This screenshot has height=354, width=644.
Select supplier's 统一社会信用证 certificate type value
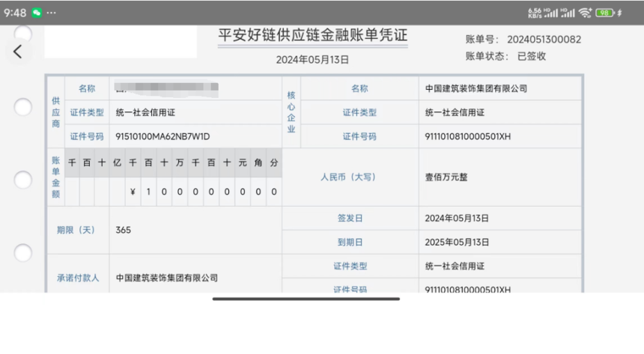click(145, 112)
